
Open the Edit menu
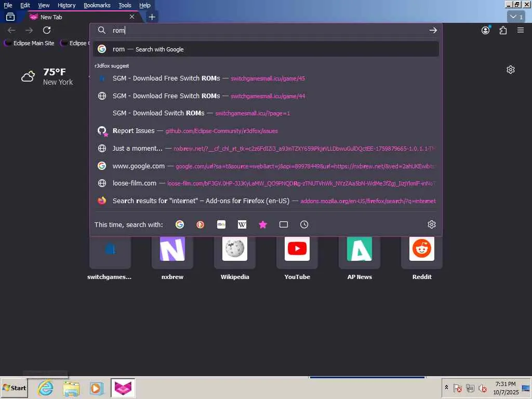[25, 5]
